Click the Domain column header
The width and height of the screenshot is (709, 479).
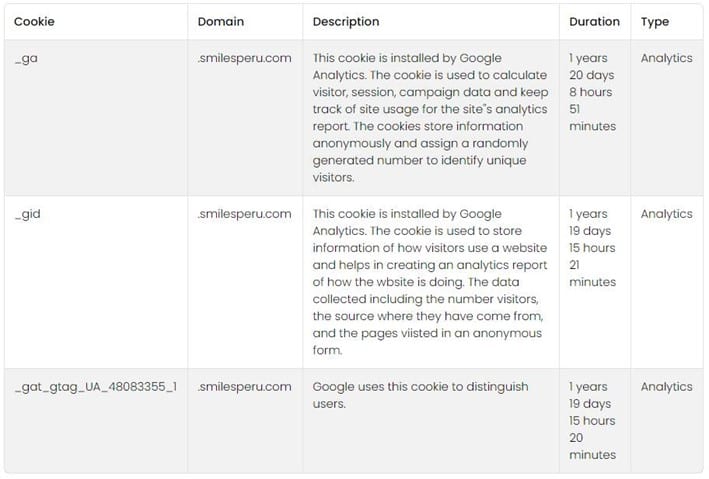point(221,21)
